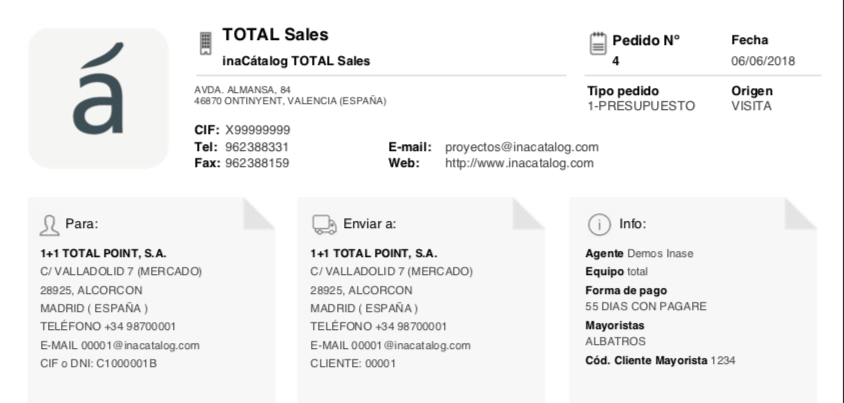Click the building icon beside TOTAL Sales

(206, 43)
